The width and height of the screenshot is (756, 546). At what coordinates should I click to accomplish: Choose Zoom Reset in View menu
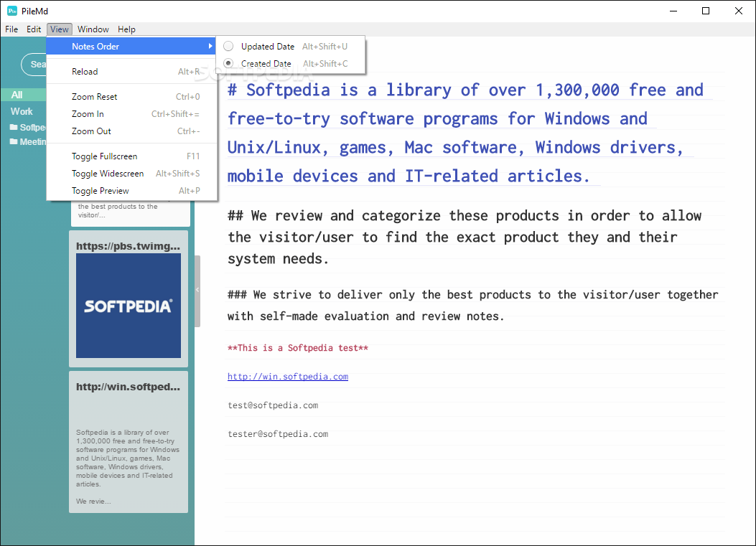pos(131,96)
